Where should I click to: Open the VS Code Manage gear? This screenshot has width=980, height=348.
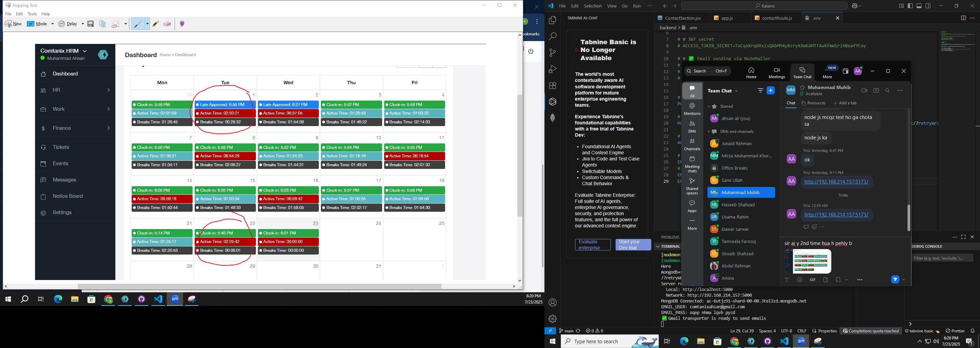coord(553,319)
